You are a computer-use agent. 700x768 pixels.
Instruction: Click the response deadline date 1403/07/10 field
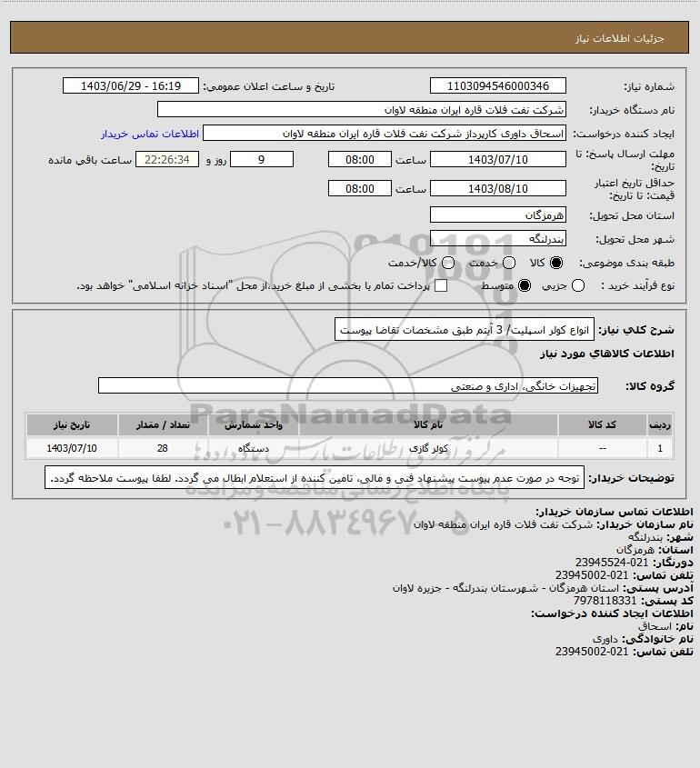point(497,160)
